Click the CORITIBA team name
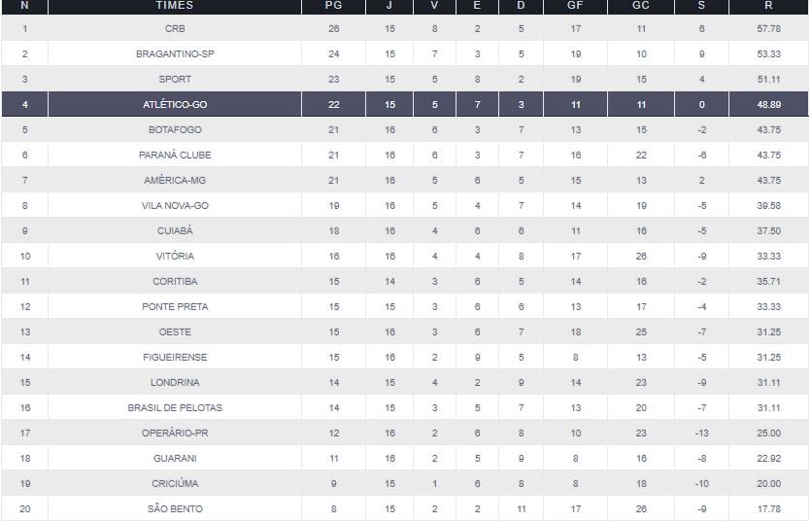 pyautogui.click(x=175, y=281)
